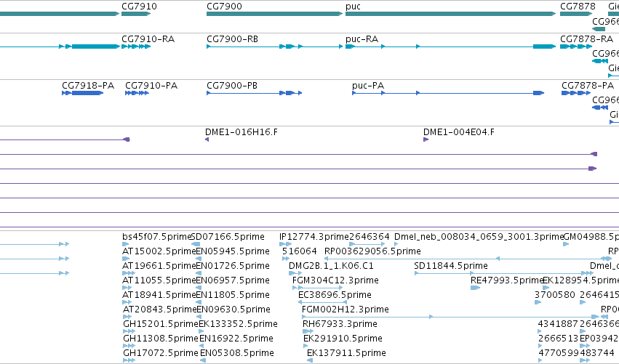The height and width of the screenshot is (364, 619).
Task: Click EST AT15002.5prime
Action: point(159,251)
